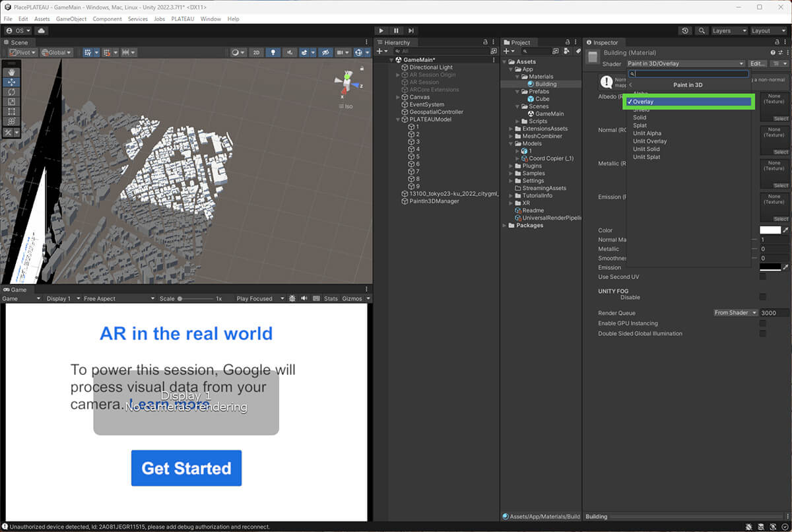Screen dimensions: 792x532
Task: Click the Emission color swatch
Action: pos(770,267)
